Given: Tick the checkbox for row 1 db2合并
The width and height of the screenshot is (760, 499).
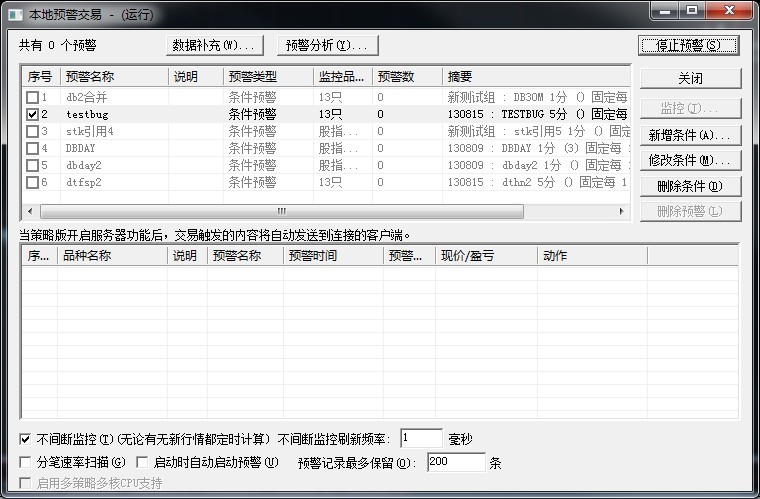Looking at the screenshot, I should pyautogui.click(x=33, y=98).
